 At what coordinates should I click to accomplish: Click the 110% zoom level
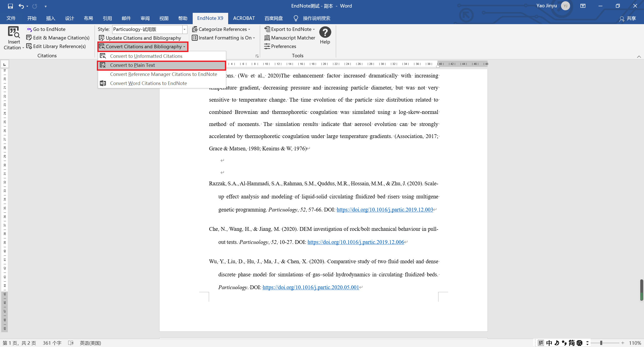[x=635, y=343]
